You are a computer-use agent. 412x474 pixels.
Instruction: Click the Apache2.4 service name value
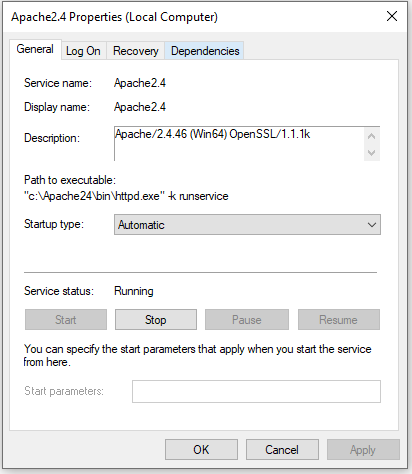(140, 83)
